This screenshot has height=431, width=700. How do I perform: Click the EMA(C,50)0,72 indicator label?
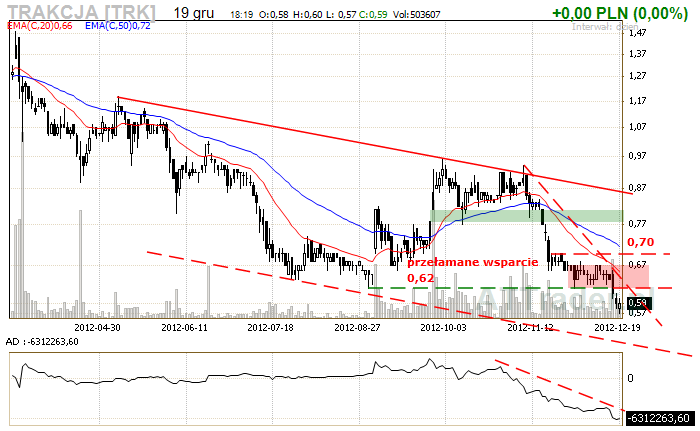tap(118, 26)
